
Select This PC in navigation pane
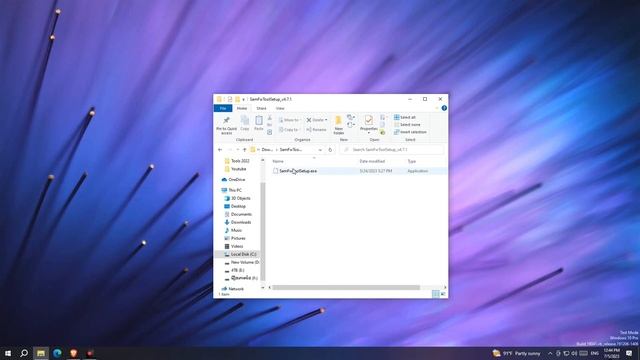pos(231,190)
